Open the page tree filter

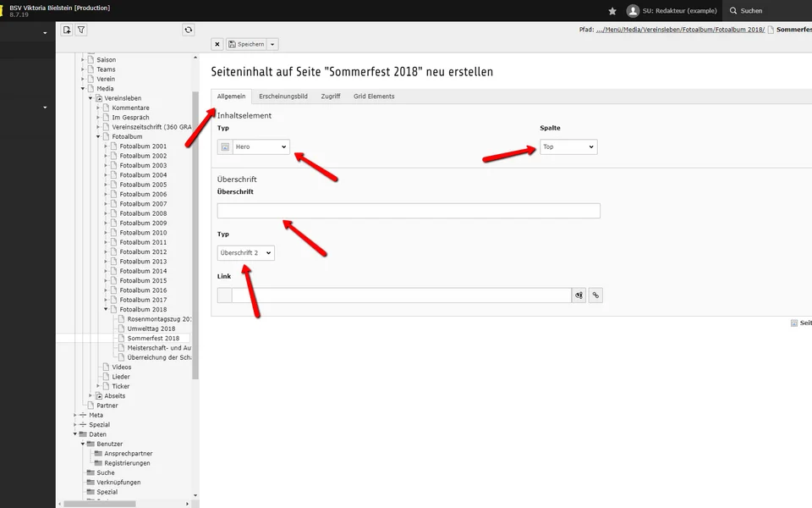click(81, 30)
